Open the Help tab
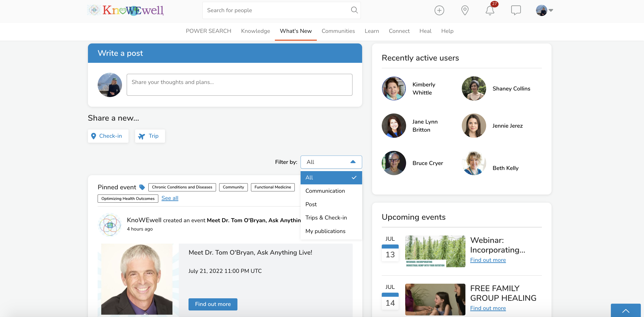The width and height of the screenshot is (644, 317). tap(447, 31)
